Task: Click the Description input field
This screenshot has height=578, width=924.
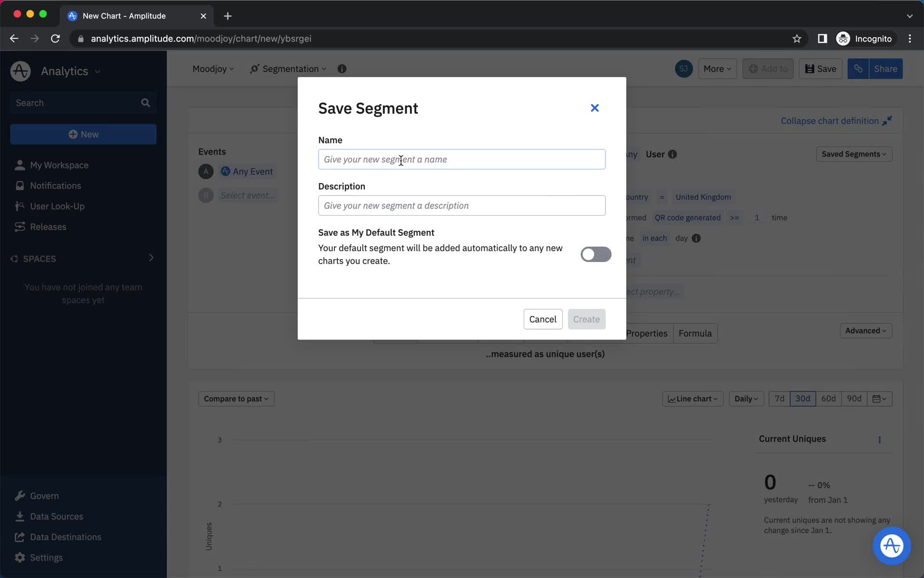Action: point(462,205)
